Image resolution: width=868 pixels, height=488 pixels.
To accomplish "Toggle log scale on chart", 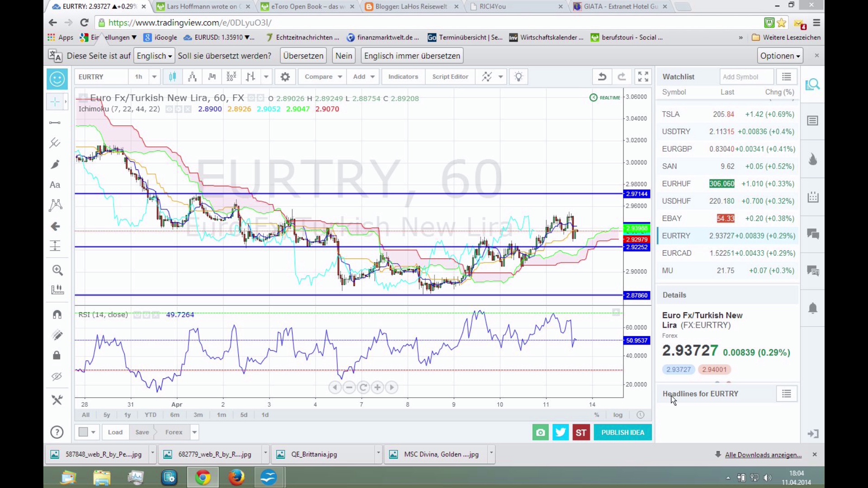I will [x=618, y=415].
